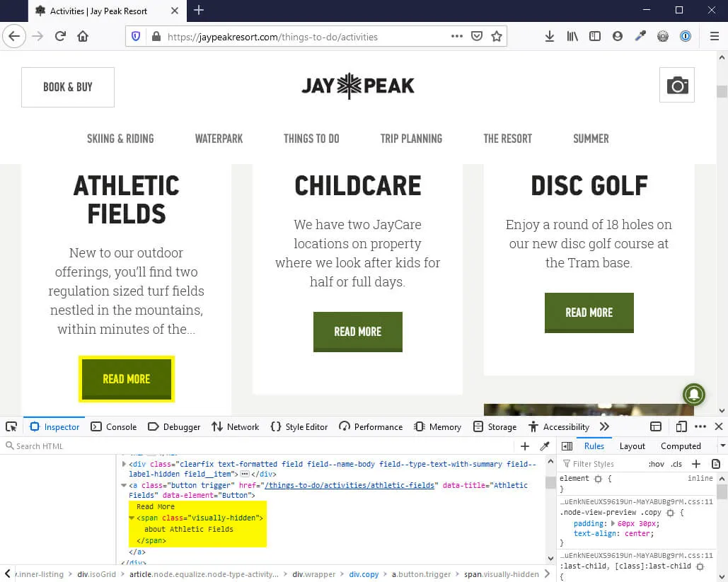The height and width of the screenshot is (582, 728).
Task: Click the BOOK & BUY button
Action: 67,86
